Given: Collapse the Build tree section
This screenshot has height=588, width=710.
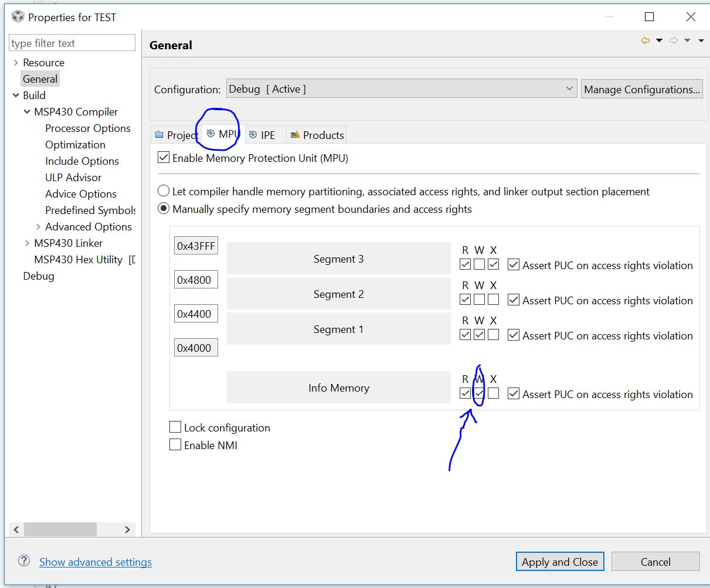Looking at the screenshot, I should pos(16,95).
